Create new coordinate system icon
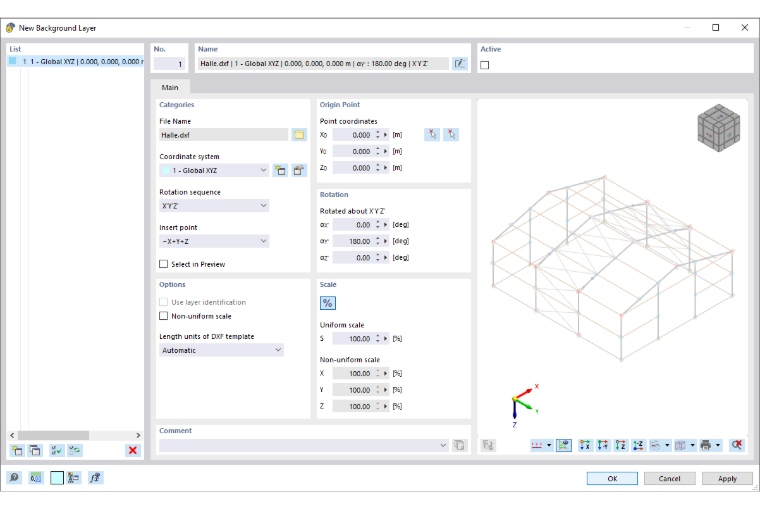Viewport: 760px width, 509px height. pyautogui.click(x=280, y=170)
